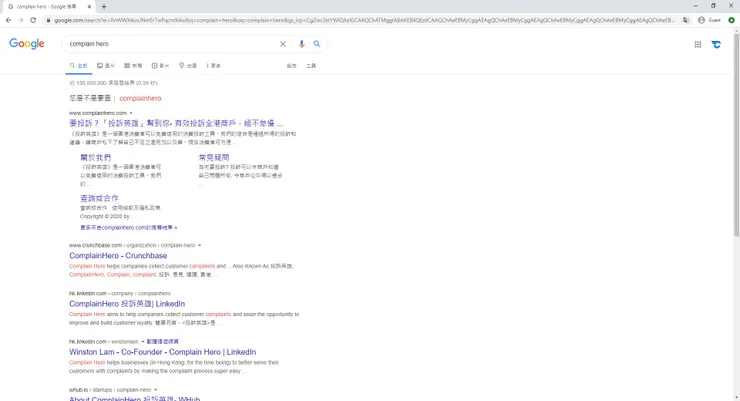Click the browser forward arrow
The height and width of the screenshot is (401, 740).
21,20
